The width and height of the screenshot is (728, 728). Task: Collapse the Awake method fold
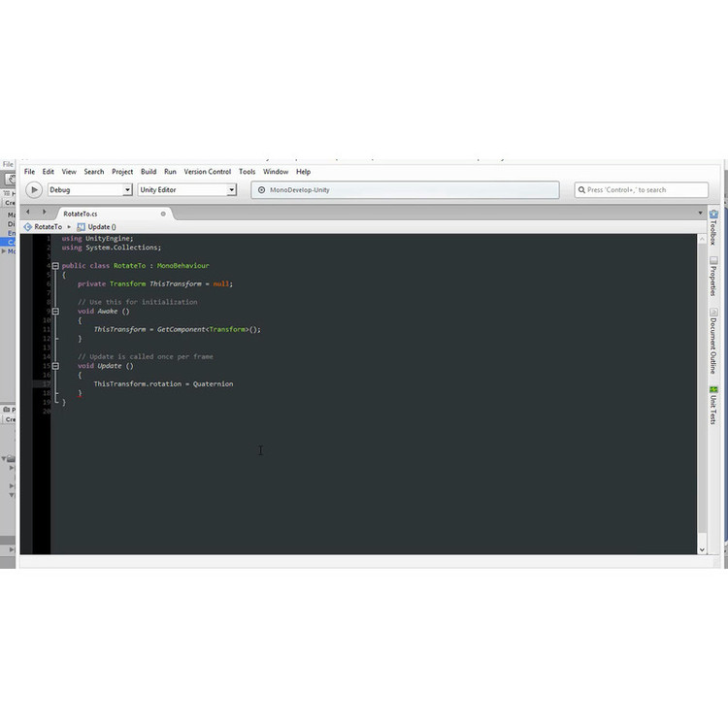55,311
